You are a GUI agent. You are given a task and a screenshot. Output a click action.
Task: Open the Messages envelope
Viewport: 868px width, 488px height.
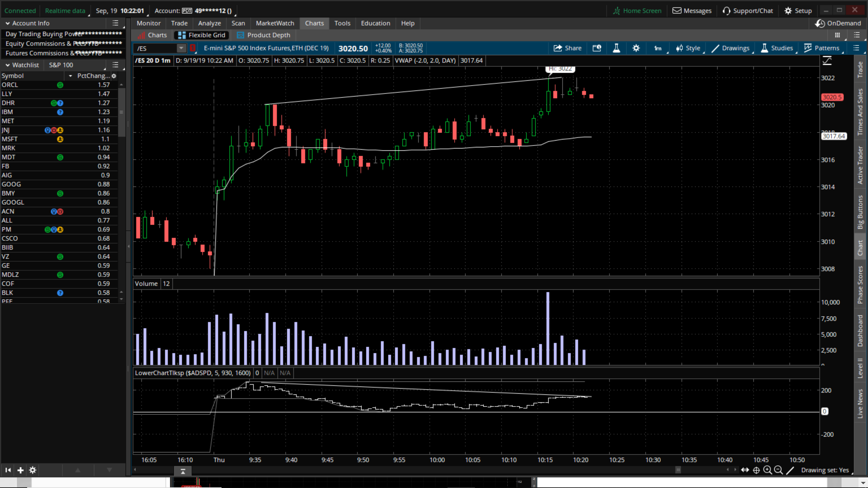pos(692,11)
